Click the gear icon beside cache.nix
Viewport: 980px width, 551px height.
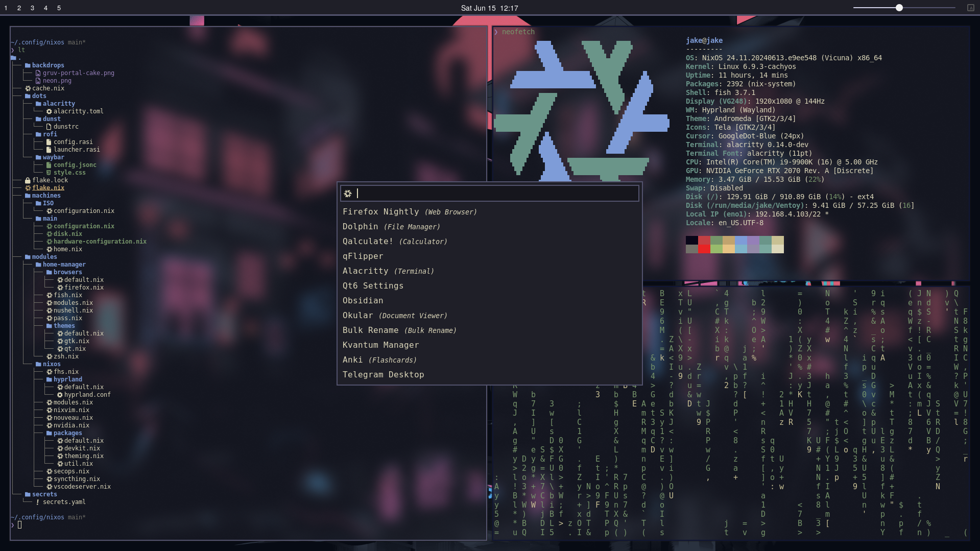(28, 88)
